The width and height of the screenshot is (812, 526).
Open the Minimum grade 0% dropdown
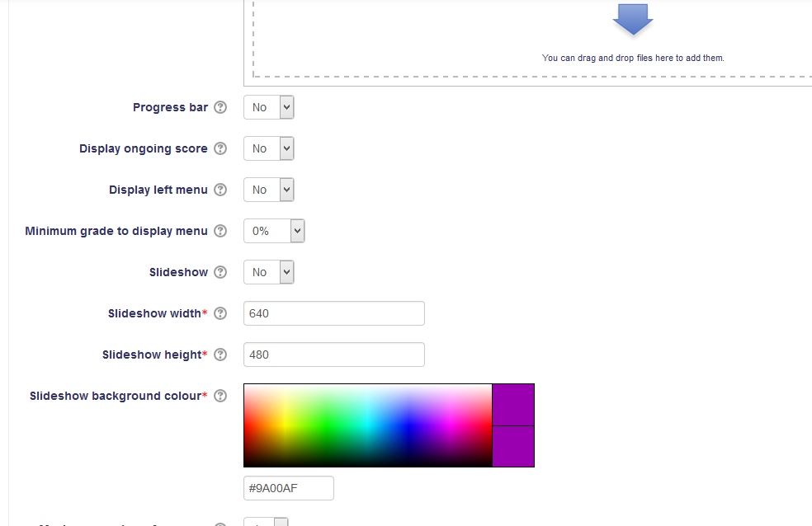(x=274, y=231)
